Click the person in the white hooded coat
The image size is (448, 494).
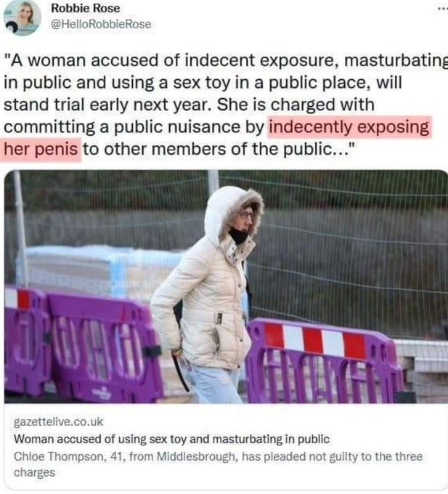(x=209, y=294)
